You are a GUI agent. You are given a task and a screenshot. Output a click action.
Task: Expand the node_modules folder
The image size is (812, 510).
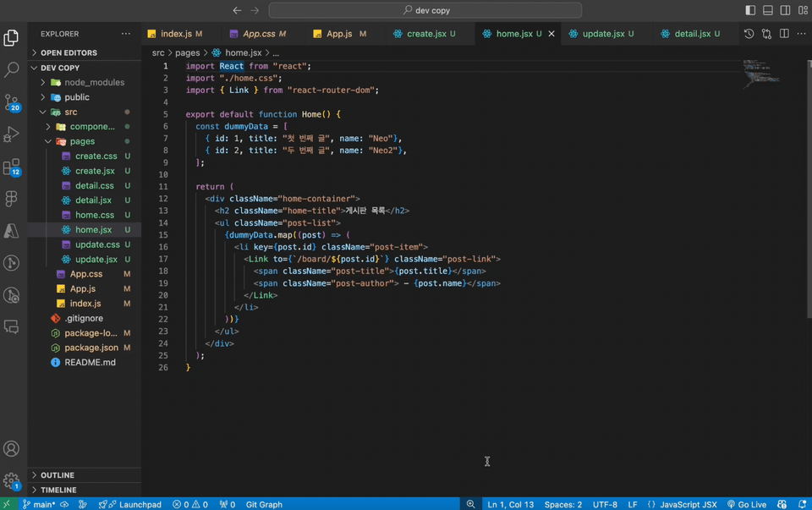85,82
